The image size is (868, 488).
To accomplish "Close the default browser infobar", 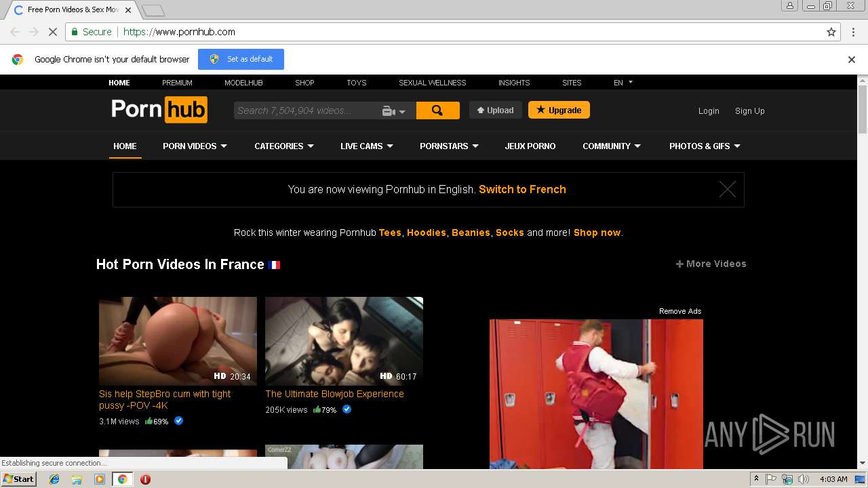I will [x=852, y=60].
